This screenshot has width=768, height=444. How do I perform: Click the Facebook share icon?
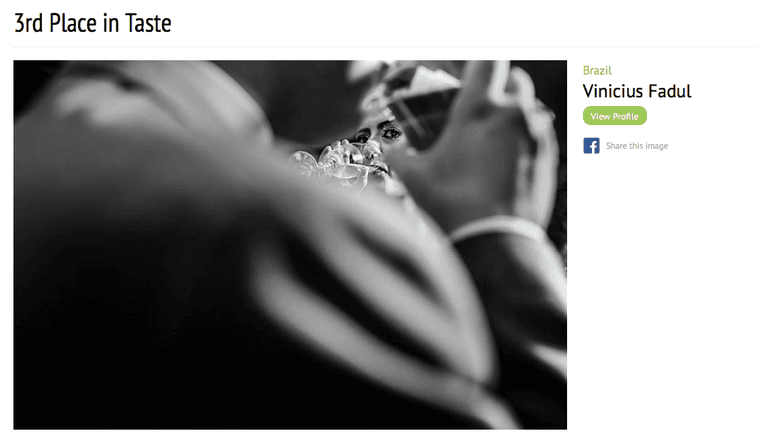[x=591, y=146]
